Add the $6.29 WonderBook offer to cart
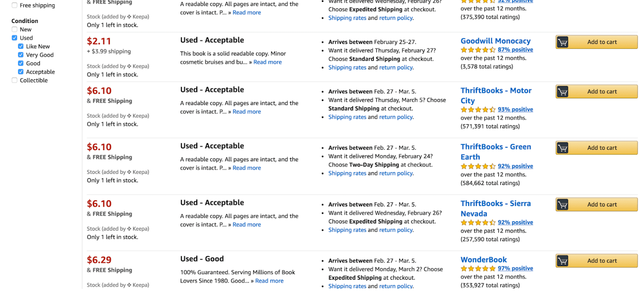 [597, 261]
